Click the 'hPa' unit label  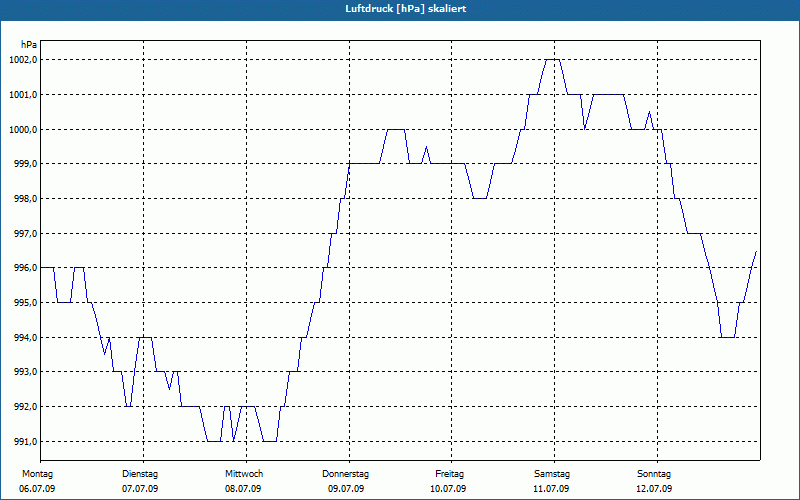click(x=29, y=45)
